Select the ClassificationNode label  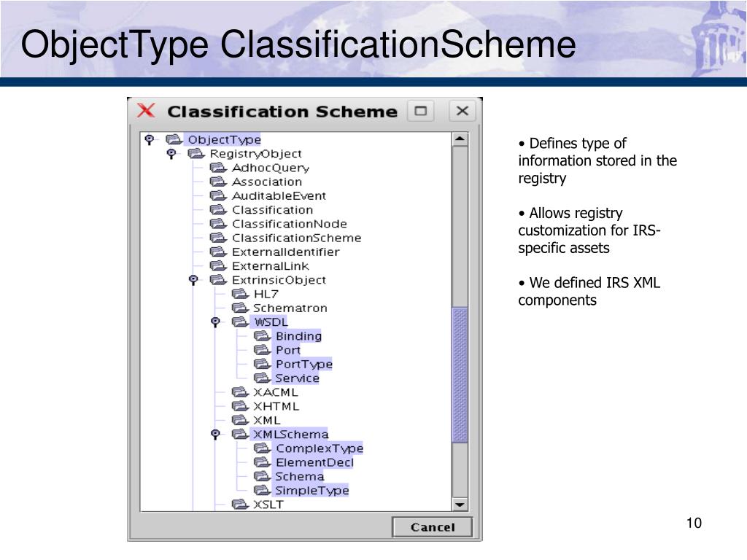tap(289, 224)
